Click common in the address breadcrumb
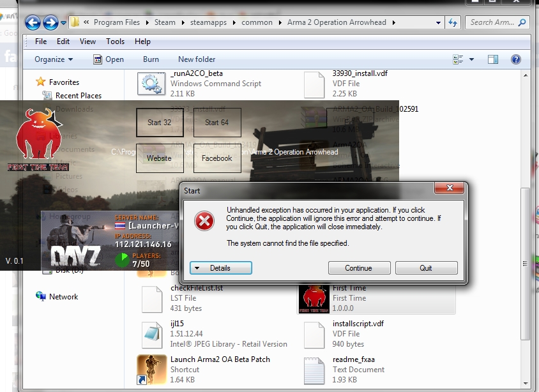Viewport: 539px width, 392px height. pos(257,22)
